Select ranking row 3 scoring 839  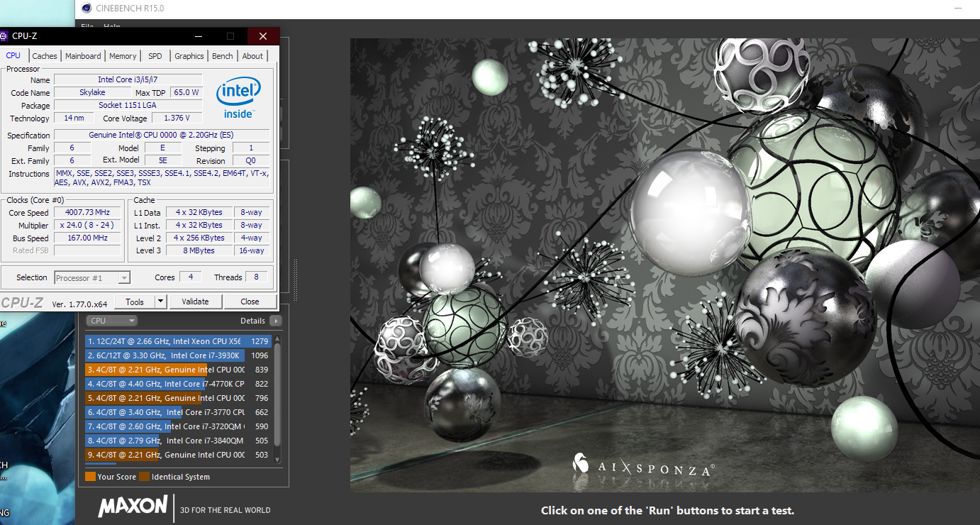point(178,370)
